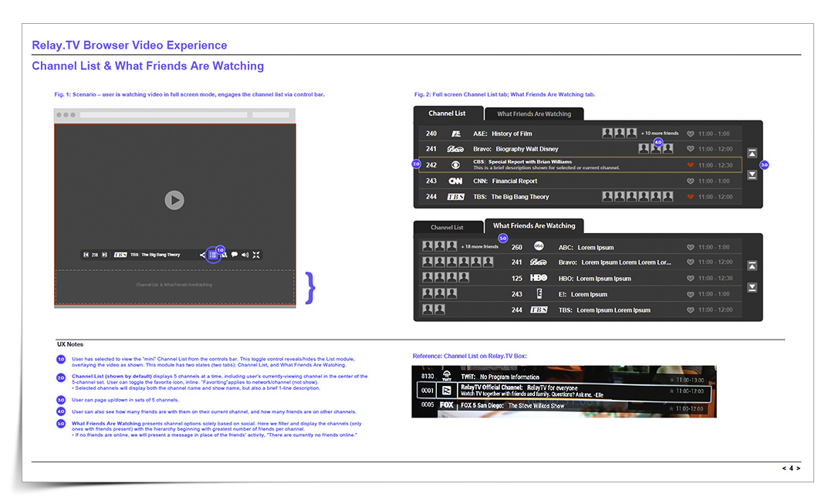Favorite A&E History of Film with heart

pos(691,134)
